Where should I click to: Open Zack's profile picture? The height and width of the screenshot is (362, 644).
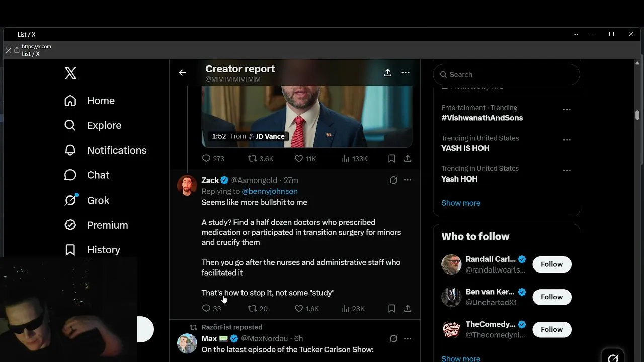pyautogui.click(x=187, y=185)
